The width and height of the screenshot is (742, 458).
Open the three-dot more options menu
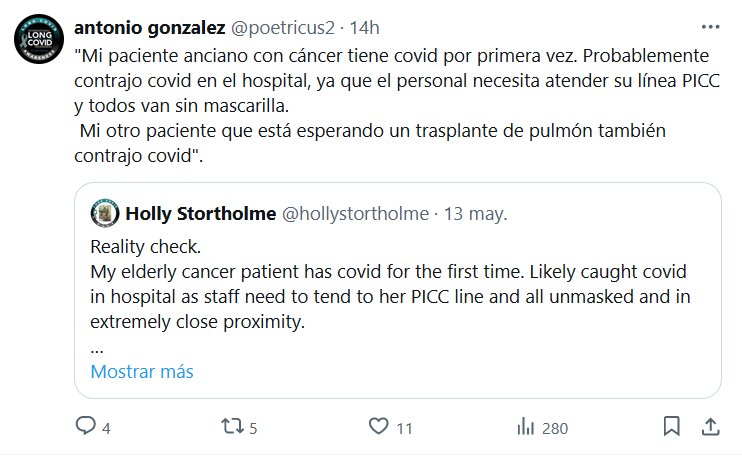click(x=709, y=27)
